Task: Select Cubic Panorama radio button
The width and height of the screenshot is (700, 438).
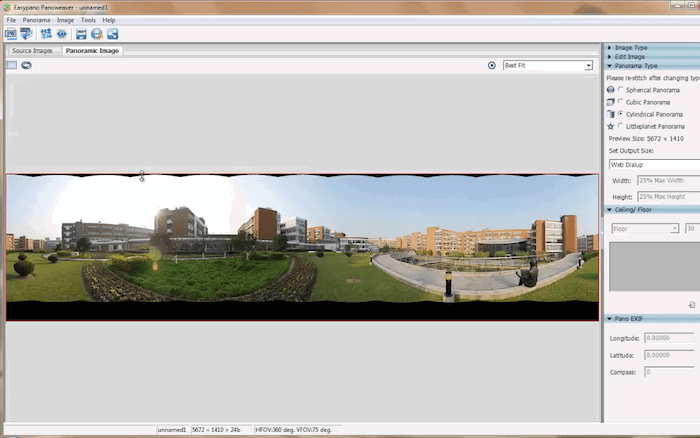Action: pos(620,102)
